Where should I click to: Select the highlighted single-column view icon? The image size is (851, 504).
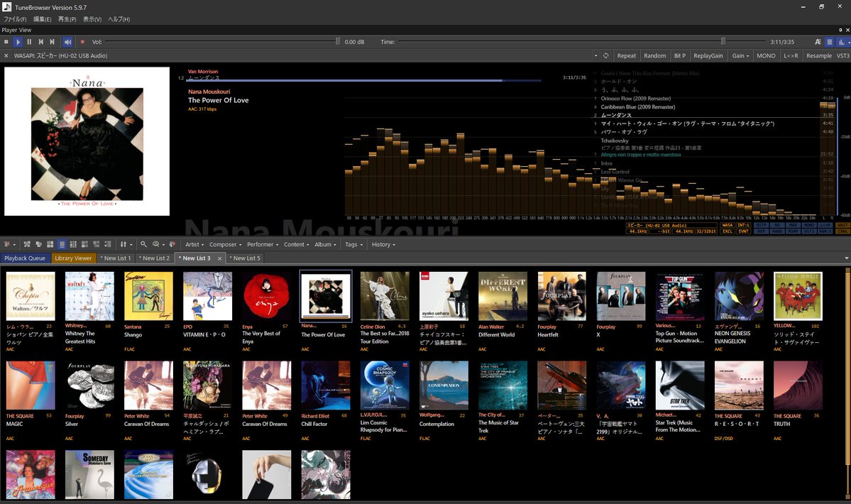pyautogui.click(x=62, y=245)
